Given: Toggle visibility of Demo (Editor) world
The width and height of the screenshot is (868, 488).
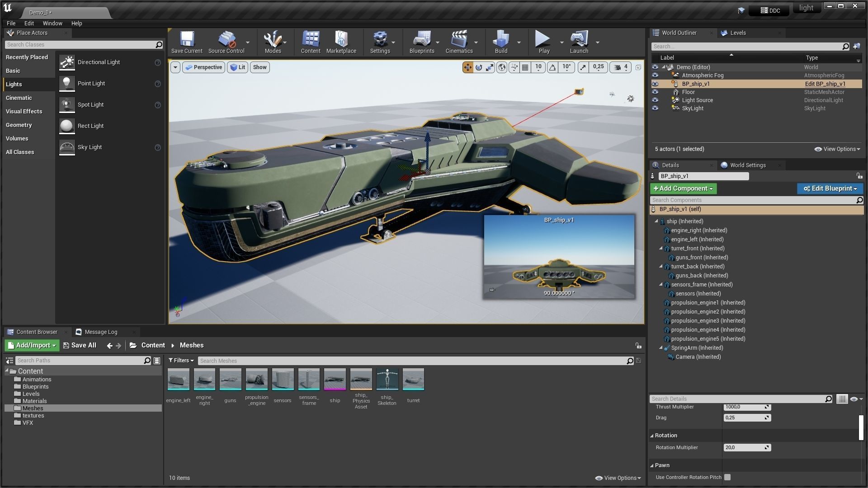Looking at the screenshot, I should point(655,67).
